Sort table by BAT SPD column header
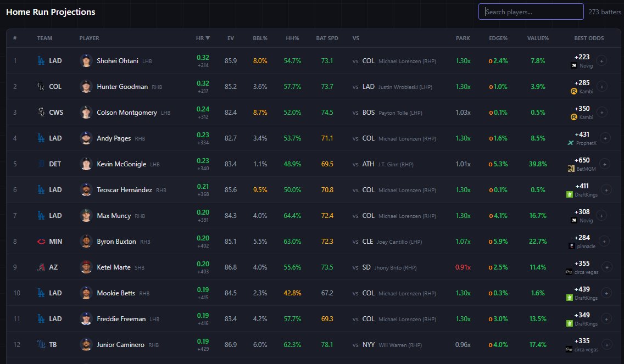The image size is (624, 364). (x=327, y=38)
